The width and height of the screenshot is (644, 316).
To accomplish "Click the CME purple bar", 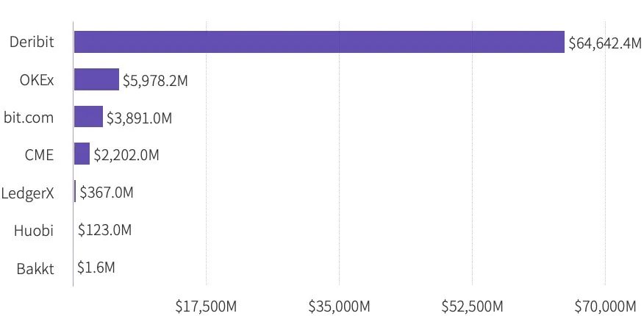I will point(82,154).
